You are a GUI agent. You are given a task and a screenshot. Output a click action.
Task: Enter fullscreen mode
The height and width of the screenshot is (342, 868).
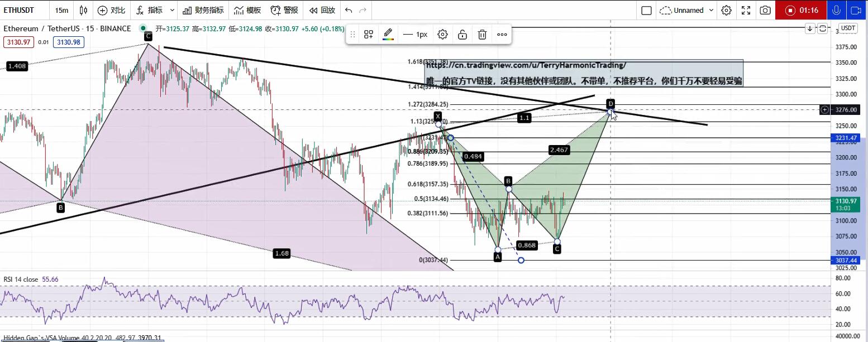point(746,10)
